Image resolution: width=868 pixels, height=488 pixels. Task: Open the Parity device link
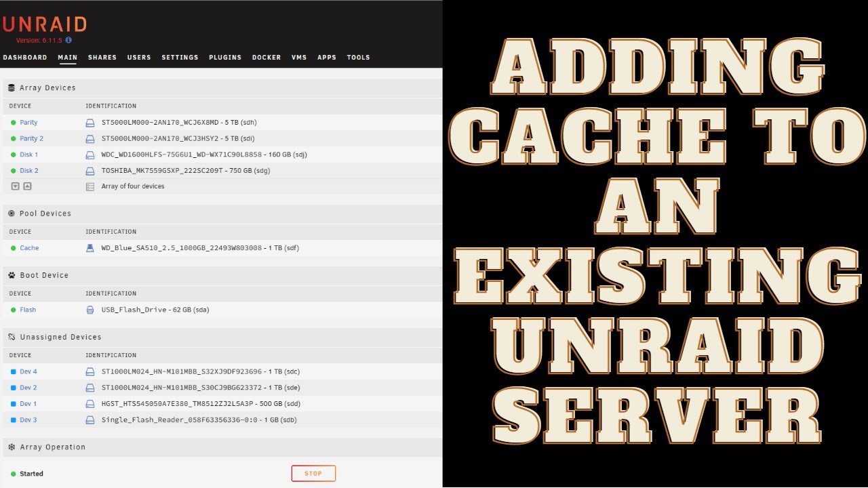[x=28, y=123]
